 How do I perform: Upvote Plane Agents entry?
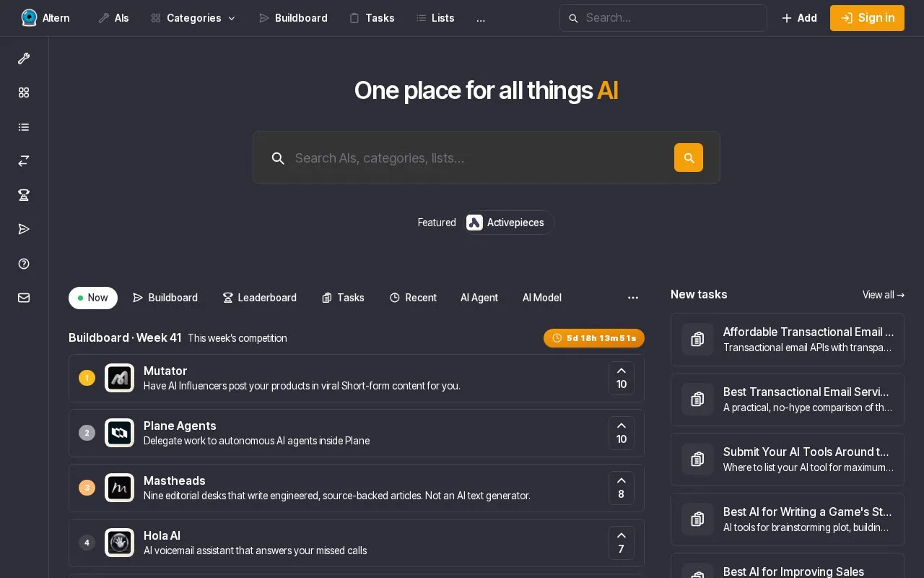[x=622, y=433]
